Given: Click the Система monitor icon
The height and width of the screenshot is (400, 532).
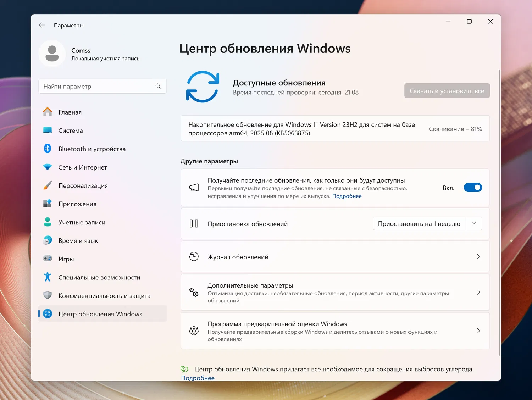Looking at the screenshot, I should point(48,130).
